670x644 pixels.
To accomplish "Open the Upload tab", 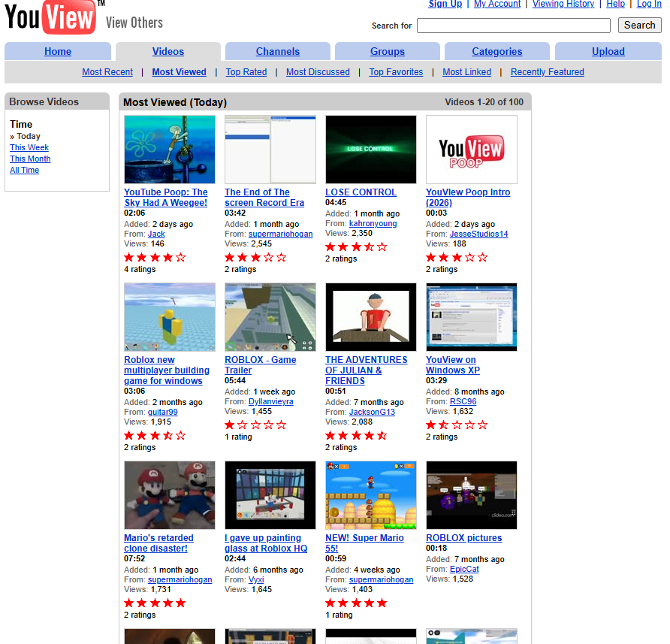I will [x=608, y=51].
